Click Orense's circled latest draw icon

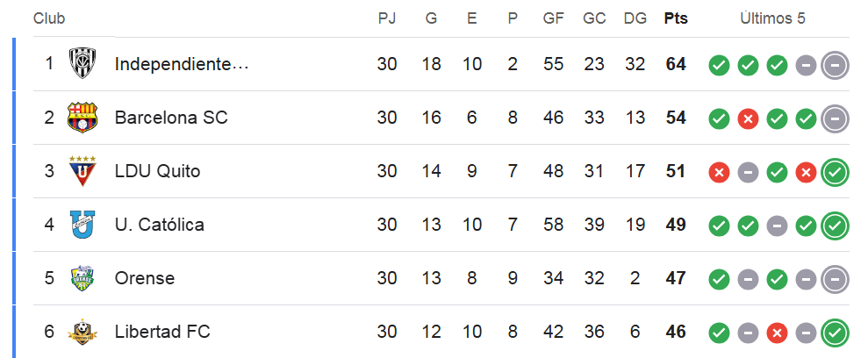pyautogui.click(x=835, y=278)
